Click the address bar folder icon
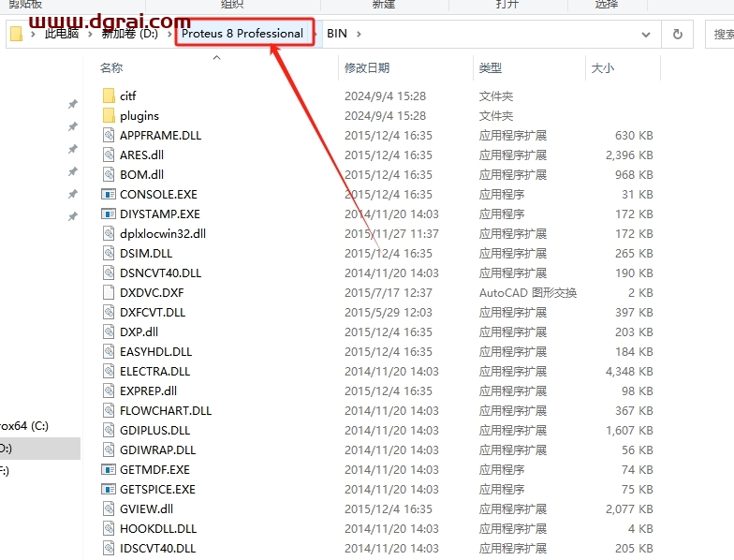This screenshot has width=734, height=560. (x=17, y=34)
